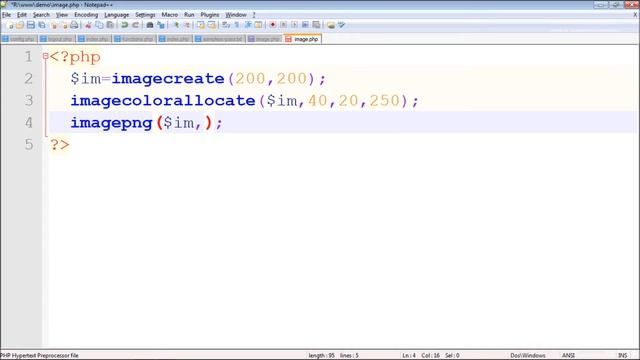Screen dimensions: 640x360
Task: Create a new file with the New toolbar icon
Action: (10, 25)
